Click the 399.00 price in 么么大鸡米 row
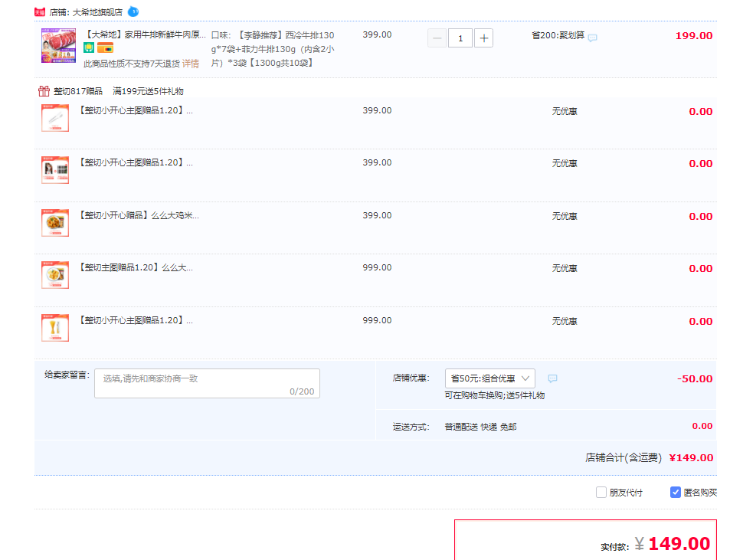Image resolution: width=730 pixels, height=560 pixels. [377, 215]
